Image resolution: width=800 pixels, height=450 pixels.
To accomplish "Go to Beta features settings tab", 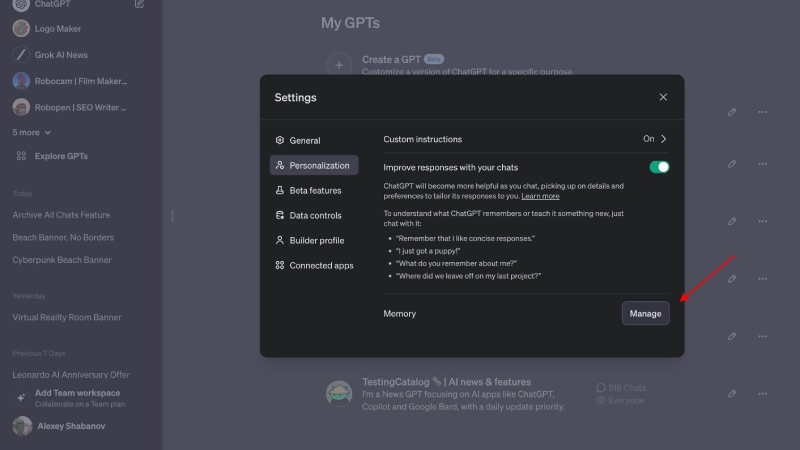I will coord(314,190).
